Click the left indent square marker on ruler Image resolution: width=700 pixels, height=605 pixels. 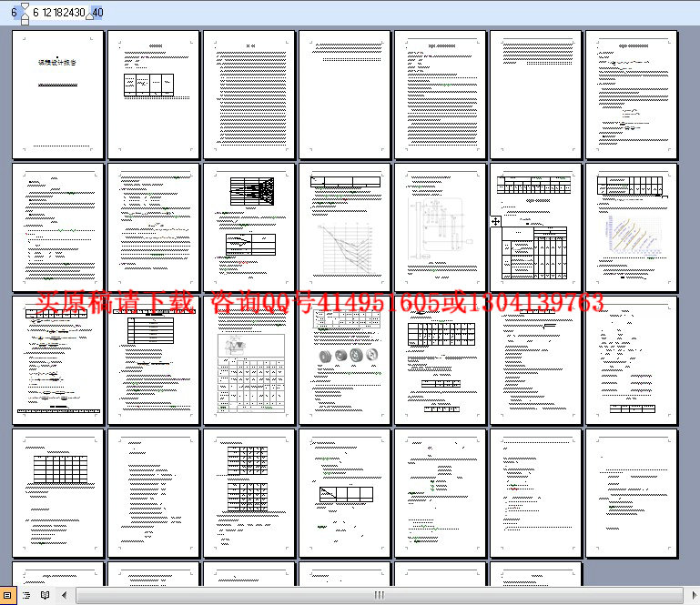coord(25,22)
